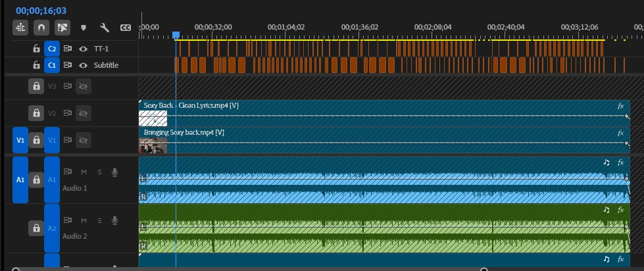The height and width of the screenshot is (271, 644).
Task: Select the Audio 1 track name label
Action: tap(75, 188)
